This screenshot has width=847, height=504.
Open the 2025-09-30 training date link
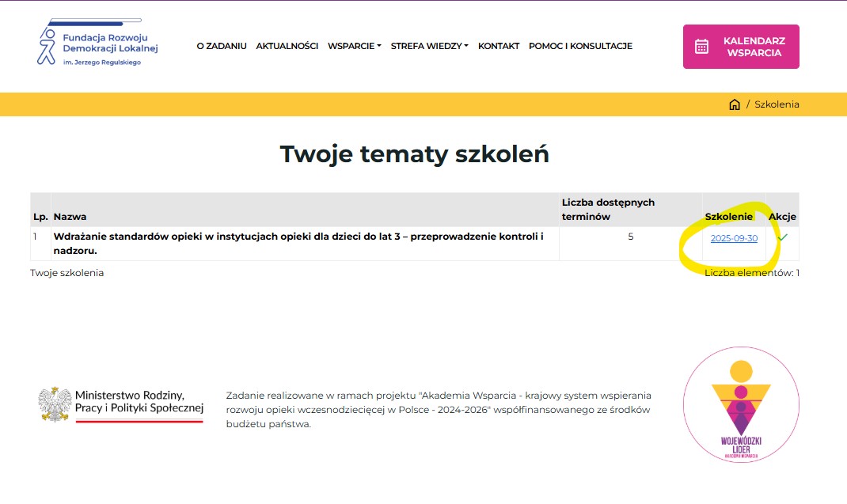point(734,238)
